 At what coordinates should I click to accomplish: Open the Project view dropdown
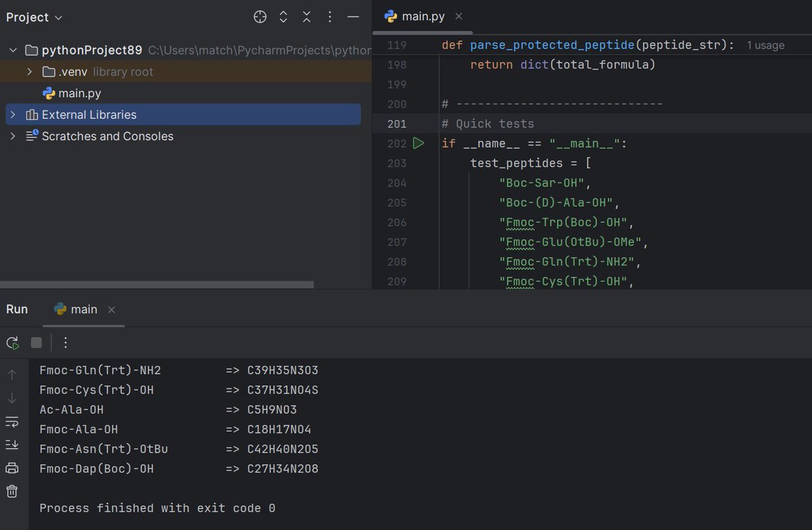click(x=34, y=17)
